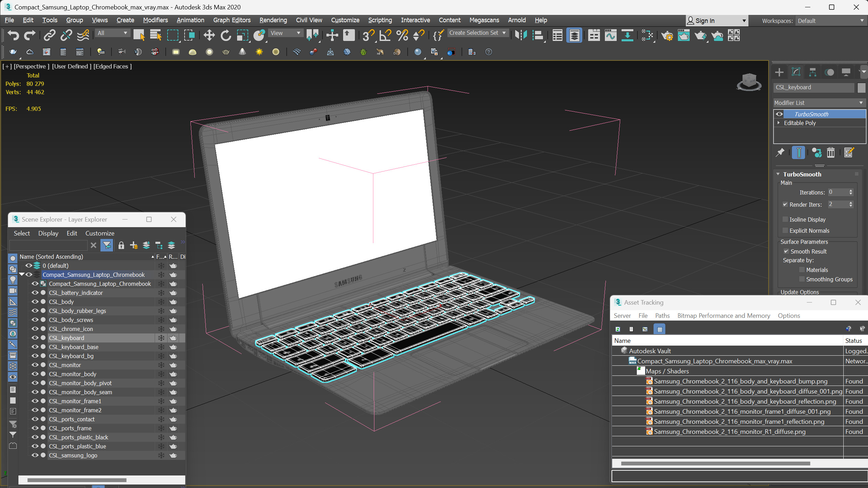Switch to the Modify panel icon
The width and height of the screenshot is (868, 488).
(x=796, y=72)
